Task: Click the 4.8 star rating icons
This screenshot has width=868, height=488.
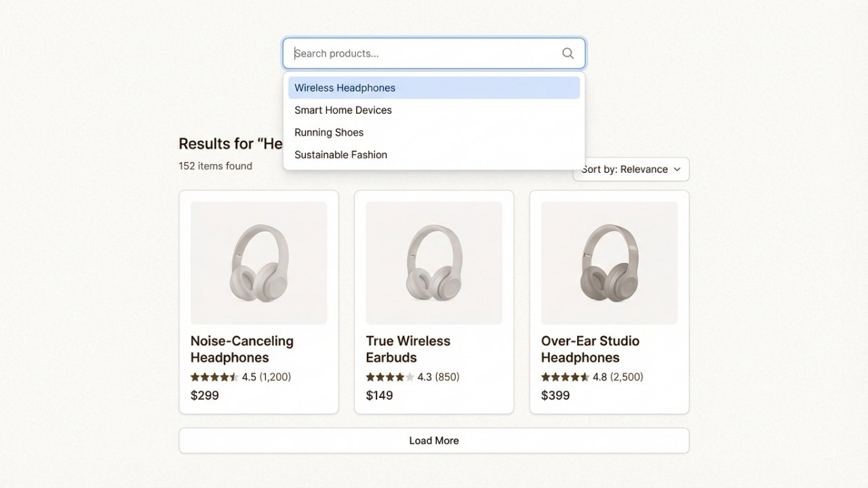Action: pos(565,377)
